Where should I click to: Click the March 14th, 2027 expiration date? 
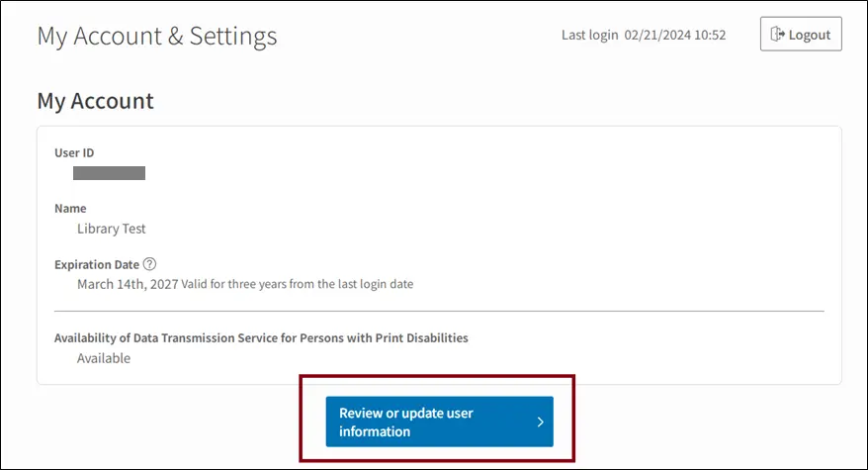pos(128,284)
